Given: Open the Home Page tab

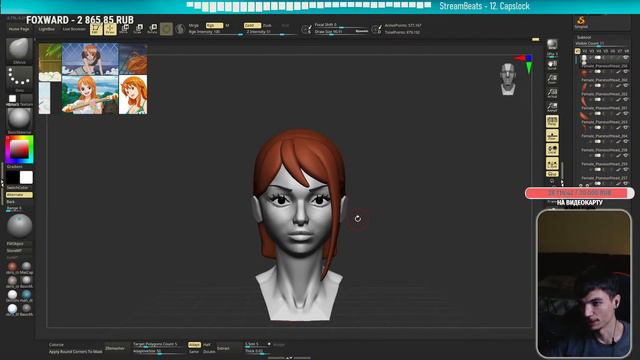Looking at the screenshot, I should pos(19,29).
